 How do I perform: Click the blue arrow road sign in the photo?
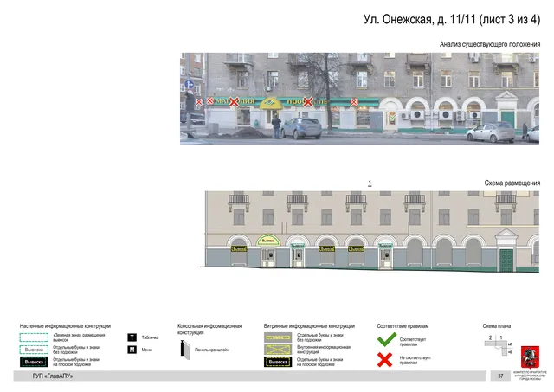pyautogui.click(x=189, y=85)
